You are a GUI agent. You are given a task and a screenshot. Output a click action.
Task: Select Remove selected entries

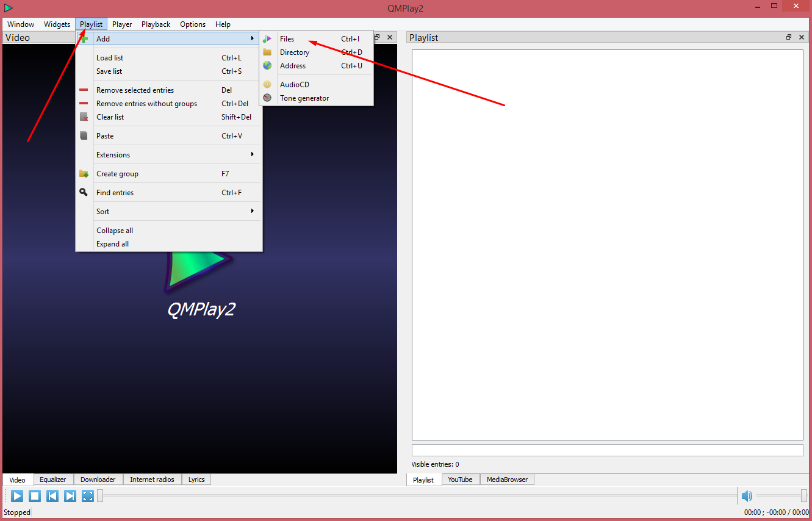pyautogui.click(x=169, y=90)
